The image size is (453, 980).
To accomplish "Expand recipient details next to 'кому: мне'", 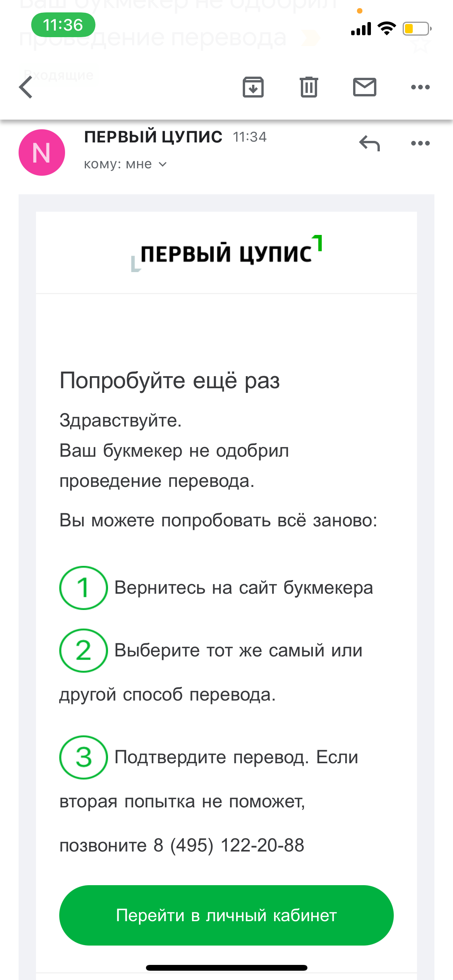I will tap(163, 164).
